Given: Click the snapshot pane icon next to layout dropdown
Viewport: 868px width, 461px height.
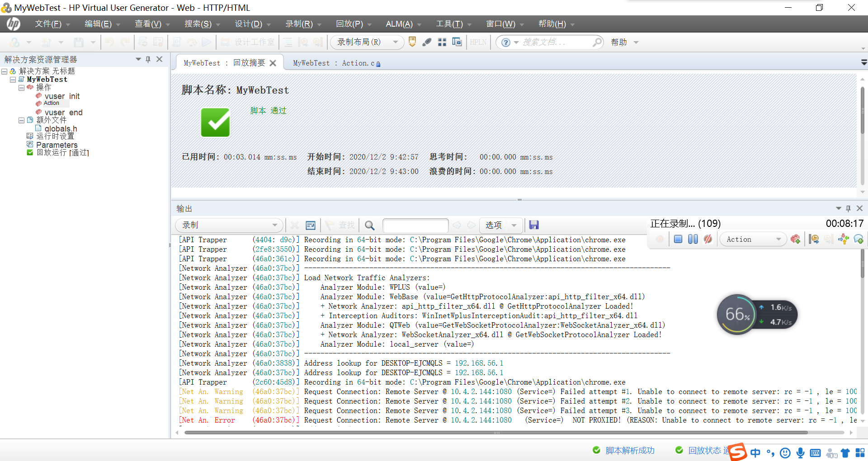Looking at the screenshot, I should pyautogui.click(x=412, y=42).
